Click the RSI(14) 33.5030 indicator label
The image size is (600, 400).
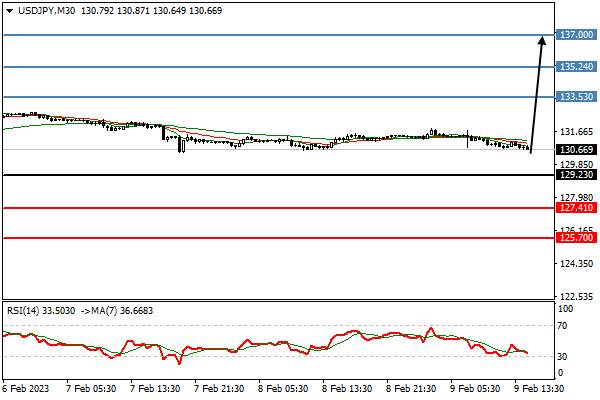(x=41, y=310)
